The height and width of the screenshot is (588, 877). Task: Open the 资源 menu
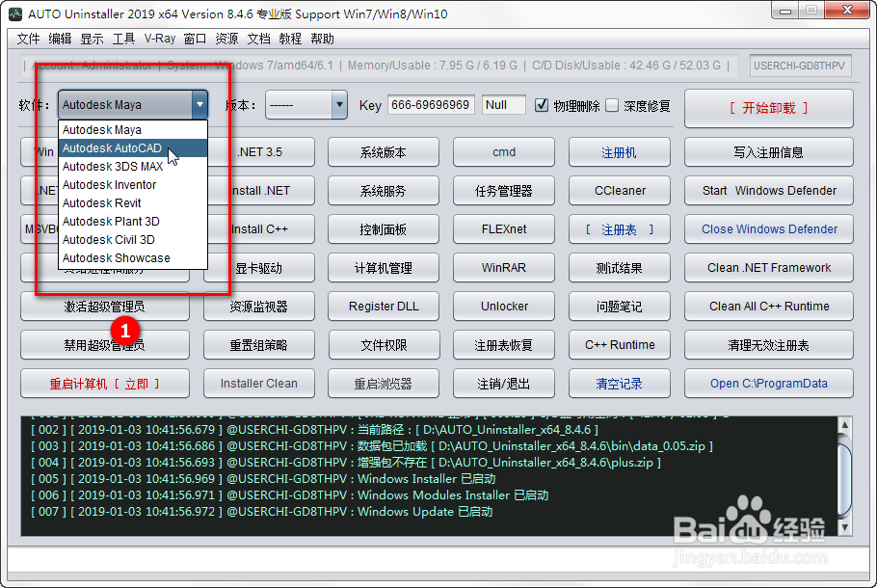point(226,39)
